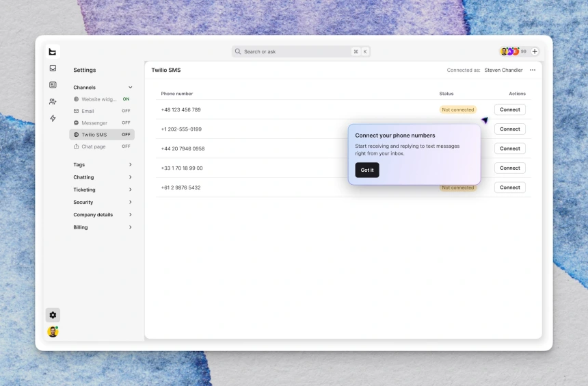
Task: Open the contacts card icon in sidebar
Action: (53, 85)
